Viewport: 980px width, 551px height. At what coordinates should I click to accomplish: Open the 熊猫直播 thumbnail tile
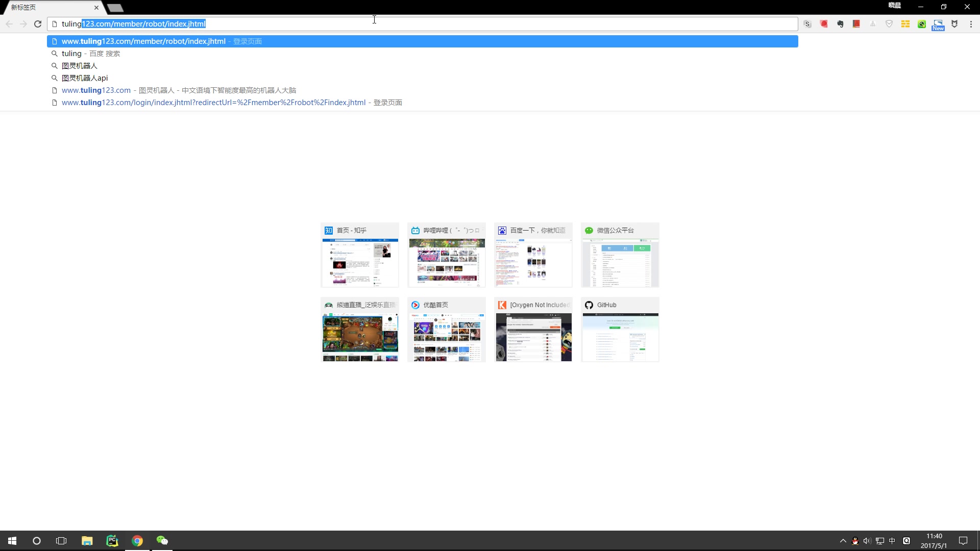(360, 330)
